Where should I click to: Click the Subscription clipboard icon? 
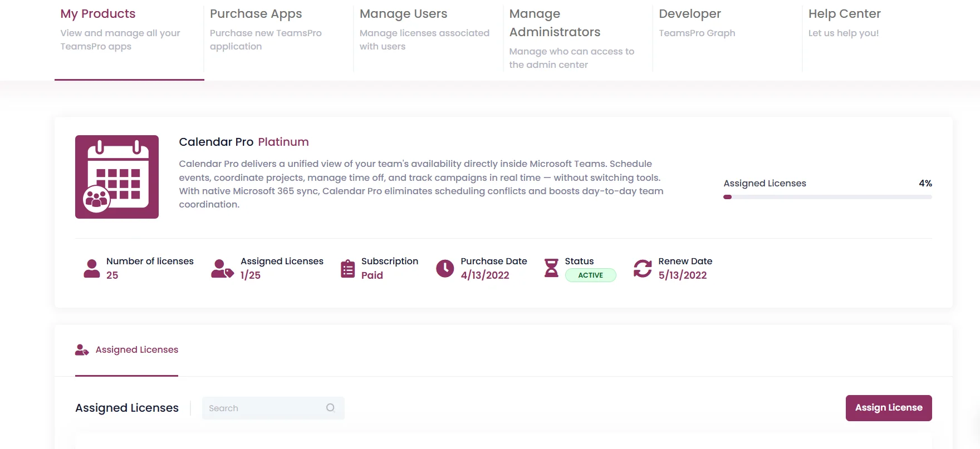(347, 269)
